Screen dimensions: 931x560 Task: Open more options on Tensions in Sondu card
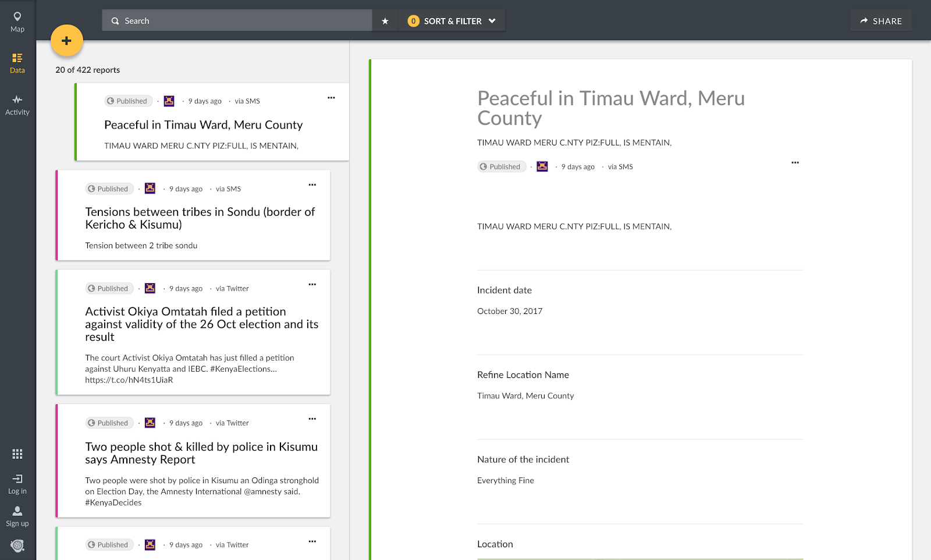[312, 185]
